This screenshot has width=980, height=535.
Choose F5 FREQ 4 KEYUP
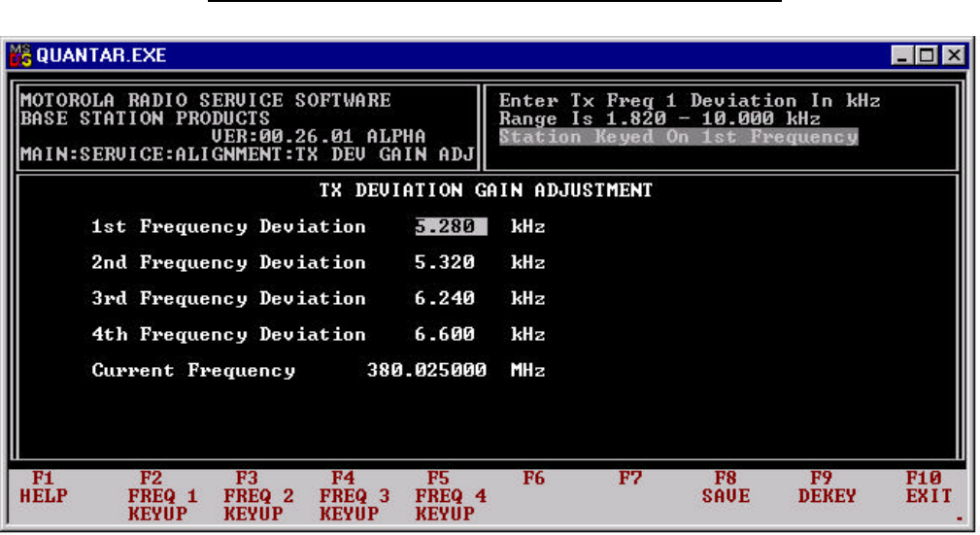click(x=451, y=496)
